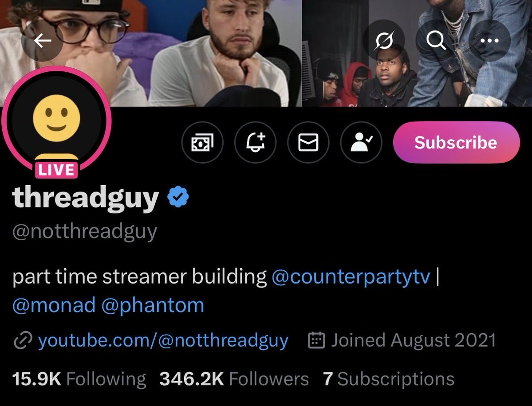Viewport: 532px width, 406px height.
Task: Visit the youtube.com/@notthreadguy link
Action: point(163,340)
